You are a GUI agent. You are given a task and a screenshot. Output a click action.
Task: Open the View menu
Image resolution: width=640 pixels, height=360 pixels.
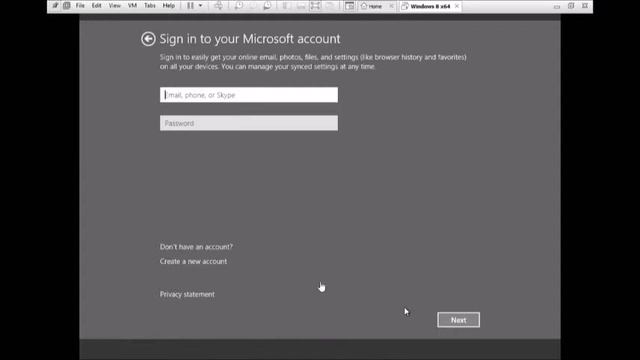click(114, 6)
